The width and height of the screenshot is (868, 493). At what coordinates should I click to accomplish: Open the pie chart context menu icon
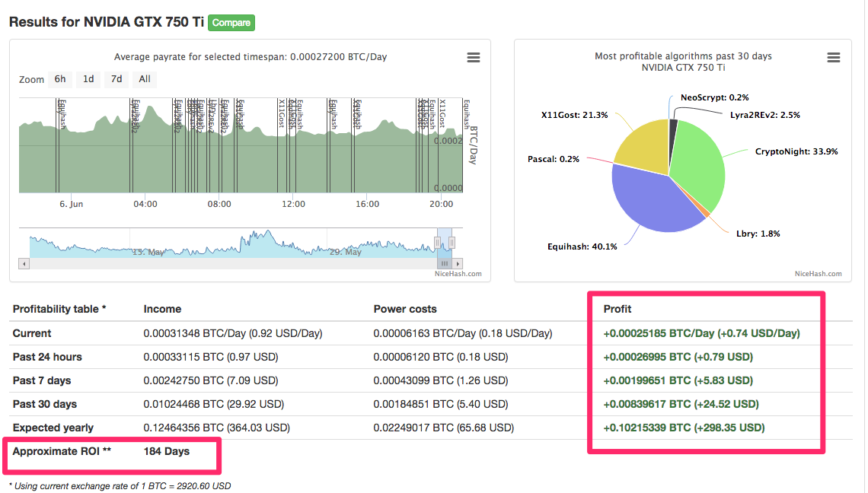(833, 58)
